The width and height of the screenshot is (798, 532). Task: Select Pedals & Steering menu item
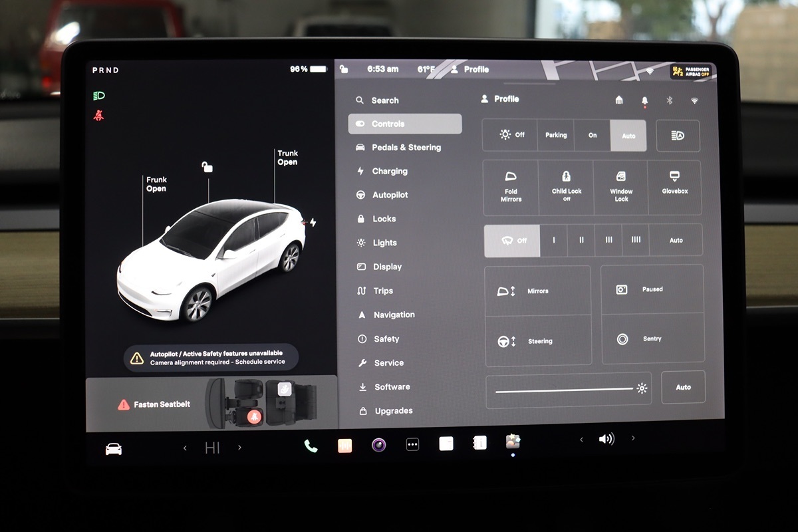406,148
